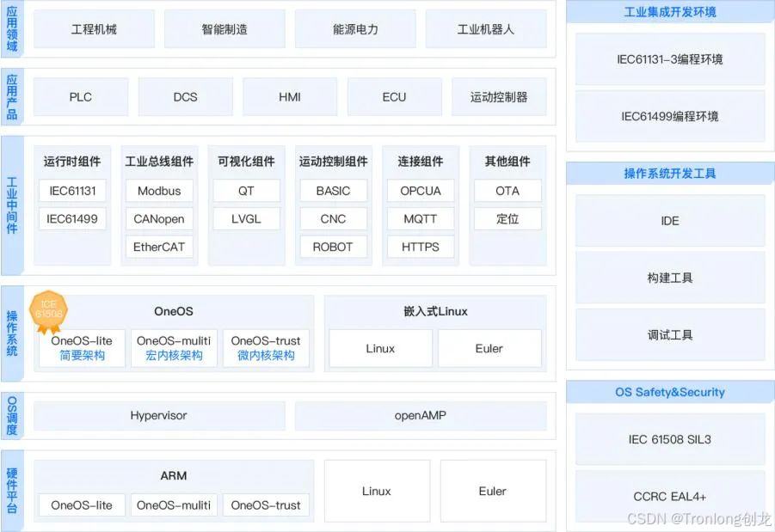Click the 工业集成开发环境 panel header
This screenshot has height=532, width=775.
[x=670, y=12]
